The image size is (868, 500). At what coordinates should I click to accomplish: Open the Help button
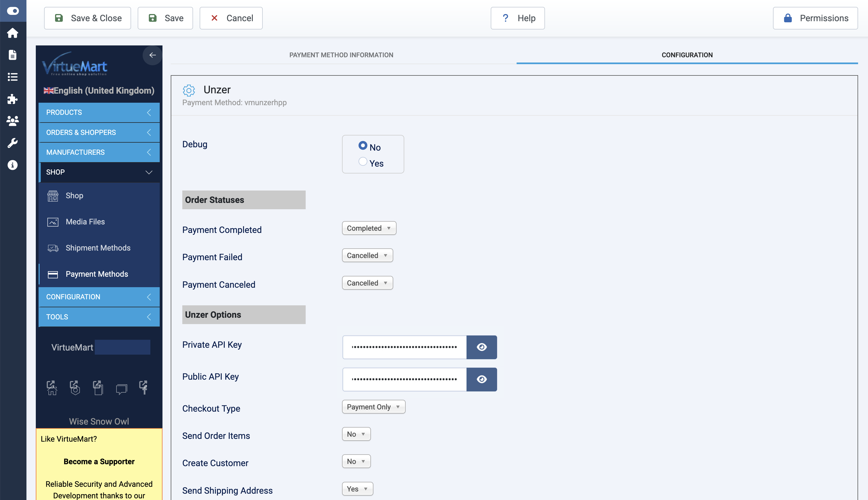(517, 18)
